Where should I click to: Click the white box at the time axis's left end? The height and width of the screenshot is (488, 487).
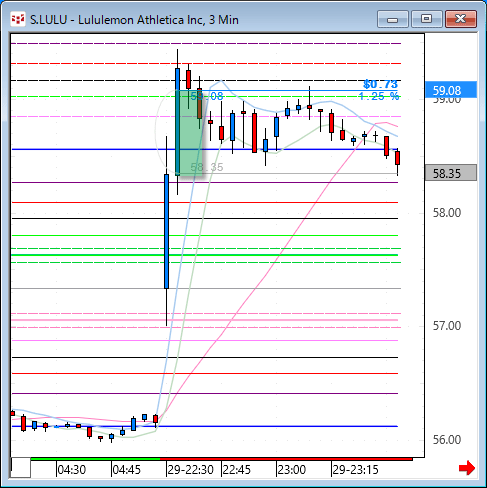point(21,467)
